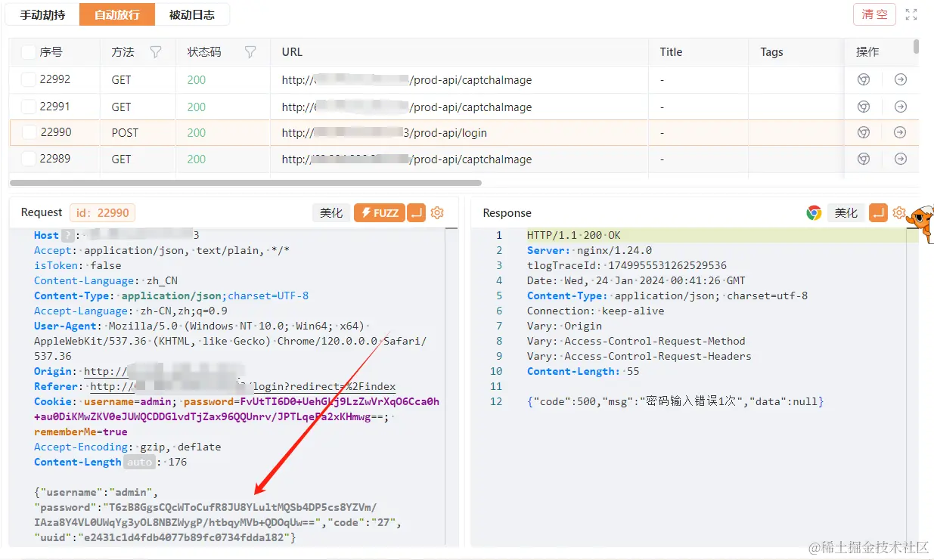Open row 22990 in browser icon
This screenshot has height=560, width=934.
[863, 132]
